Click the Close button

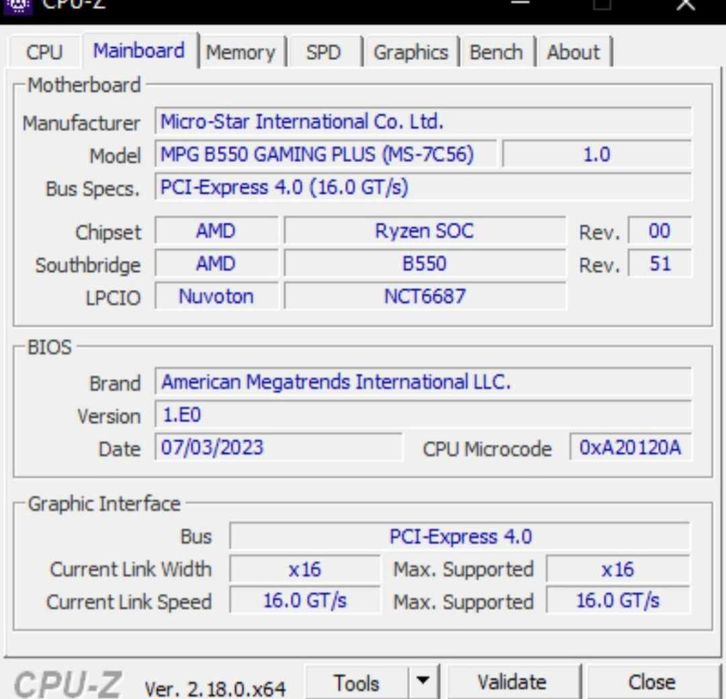coord(652,682)
